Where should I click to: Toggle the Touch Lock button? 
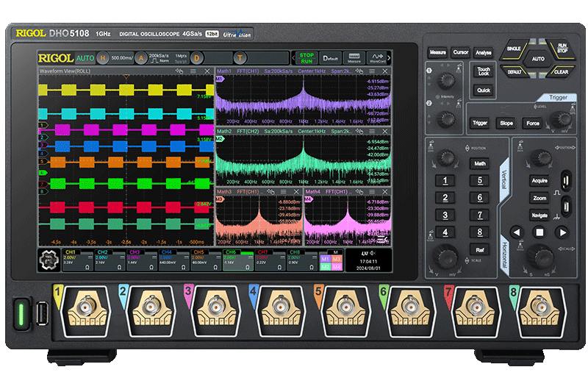point(483,71)
